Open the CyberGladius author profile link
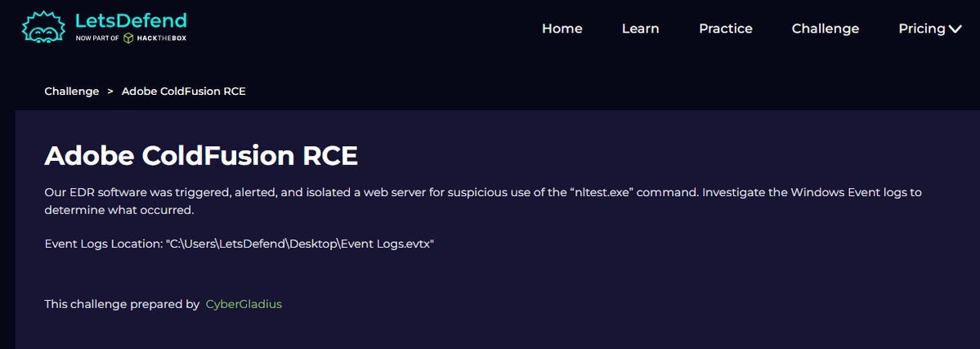980x349 pixels. click(x=244, y=305)
